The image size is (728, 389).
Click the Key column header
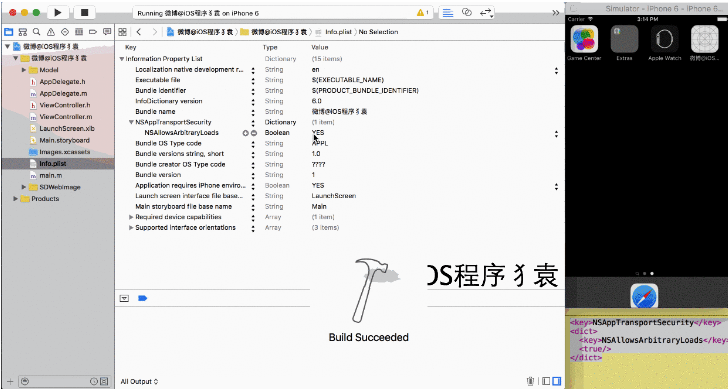(x=130, y=47)
